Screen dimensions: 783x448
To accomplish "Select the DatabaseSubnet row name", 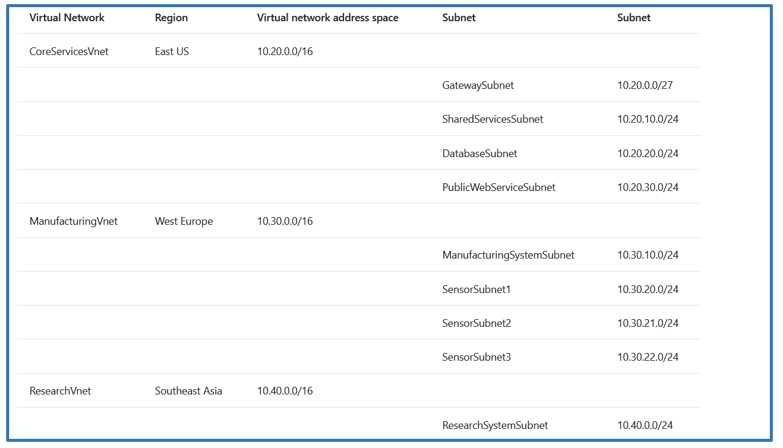I will pos(480,154).
